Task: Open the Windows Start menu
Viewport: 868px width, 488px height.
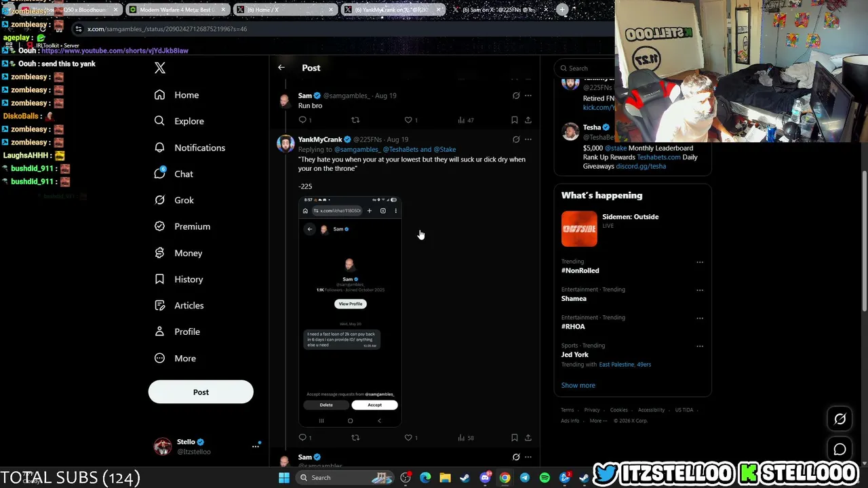Action: pos(284,478)
